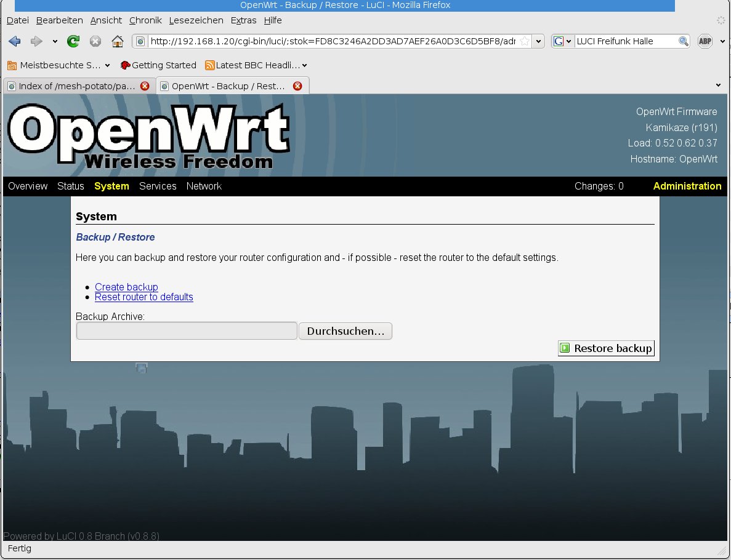Open the Getting Started bookmark

tap(158, 65)
